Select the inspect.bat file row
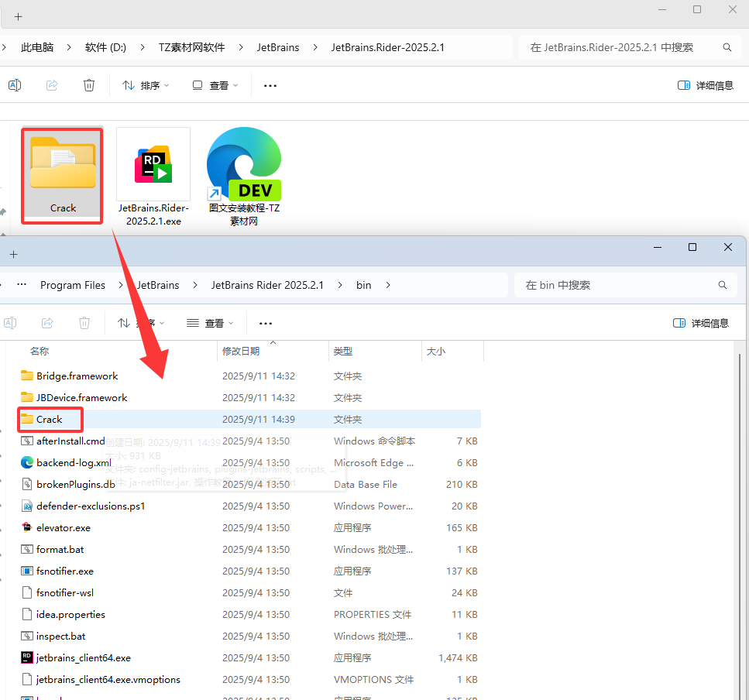 pyautogui.click(x=249, y=636)
